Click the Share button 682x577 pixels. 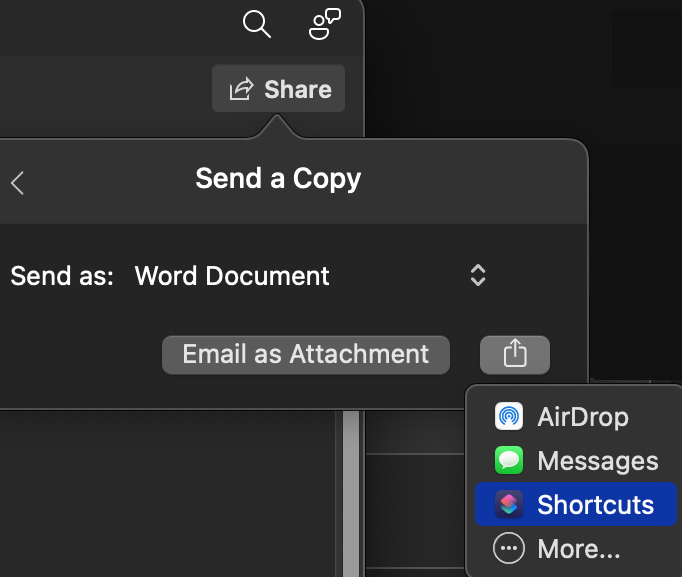click(x=278, y=89)
